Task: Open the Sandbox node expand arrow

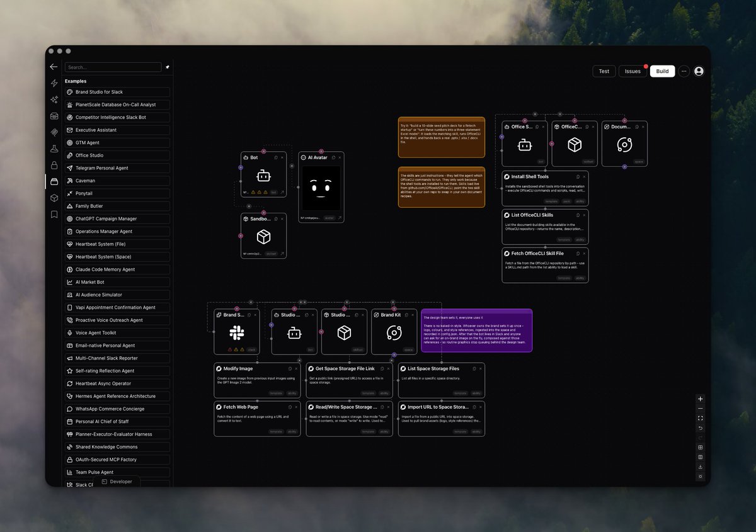Action: click(282, 254)
